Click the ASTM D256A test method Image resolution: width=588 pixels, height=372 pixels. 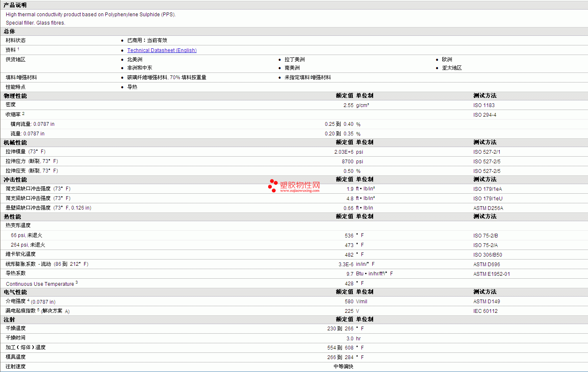point(488,208)
